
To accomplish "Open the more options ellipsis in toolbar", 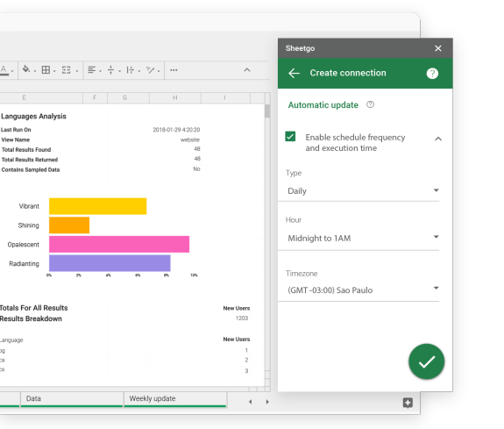I will pyautogui.click(x=174, y=70).
